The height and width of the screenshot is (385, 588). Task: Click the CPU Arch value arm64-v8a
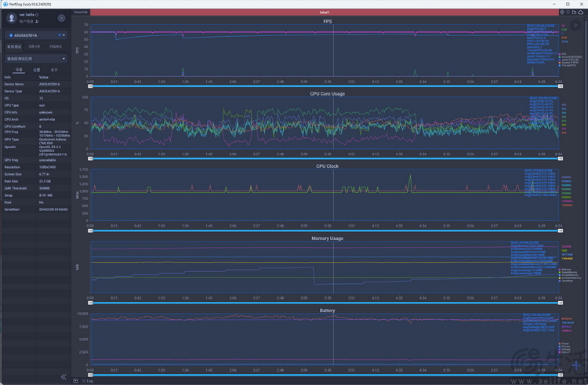point(47,120)
